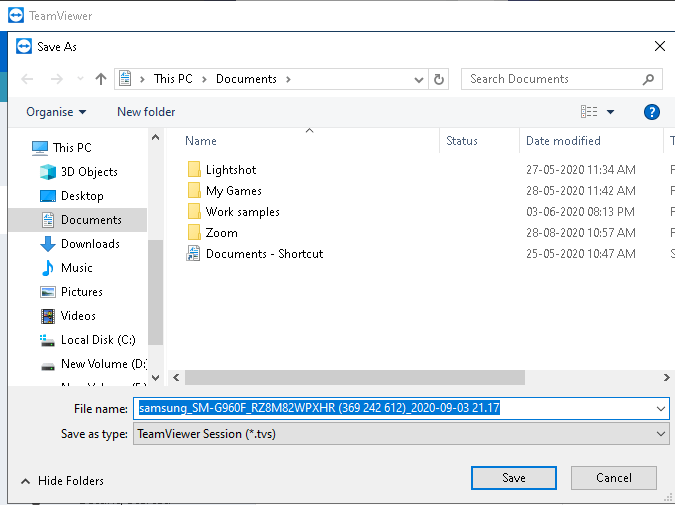675x505 pixels.
Task: Click the Save button
Action: tap(514, 478)
